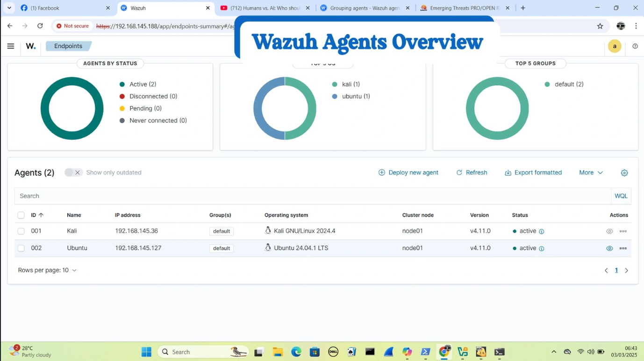Click Active (2) legend swatch
644x361 pixels.
122,85
